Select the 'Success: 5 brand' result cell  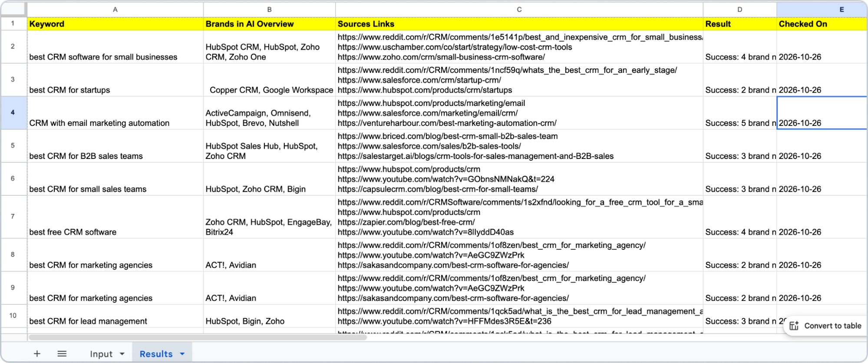click(739, 113)
